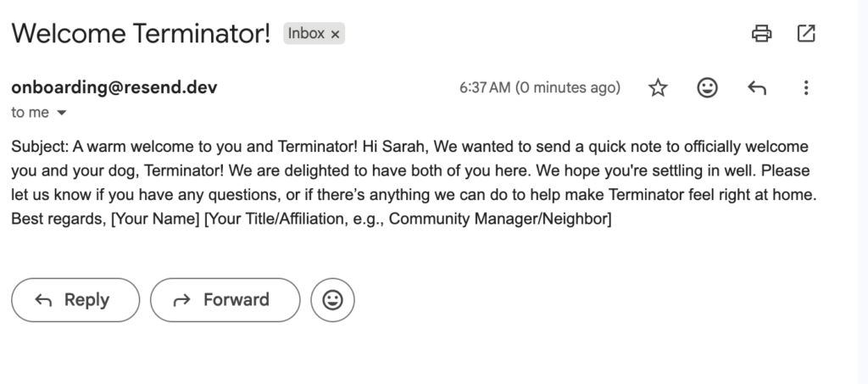The image size is (868, 384).
Task: Open the three-dot More options menu
Action: [806, 87]
